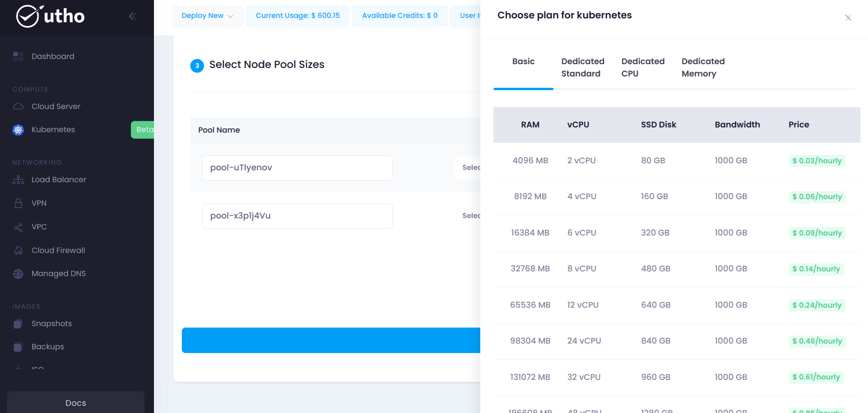Select the $ 0.09/hourly plan

(817, 233)
